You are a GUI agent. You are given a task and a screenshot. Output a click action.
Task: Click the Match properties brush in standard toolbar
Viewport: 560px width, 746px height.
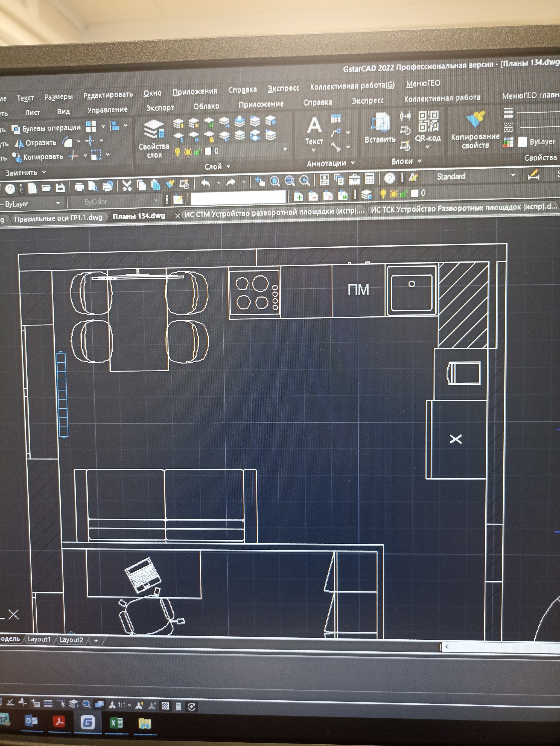[170, 184]
